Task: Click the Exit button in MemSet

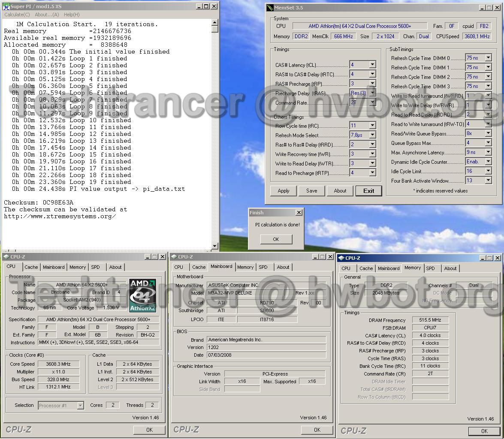Action: tap(368, 191)
